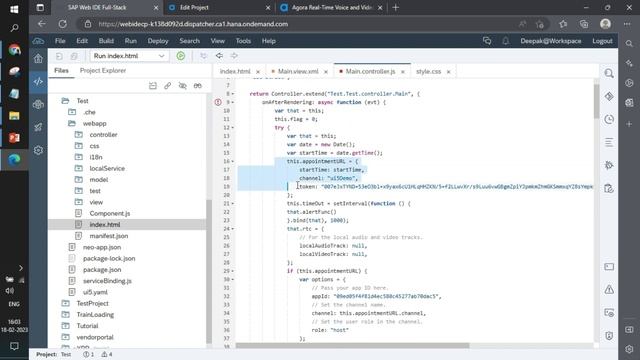Close the Main.controller.js tab

[403, 72]
